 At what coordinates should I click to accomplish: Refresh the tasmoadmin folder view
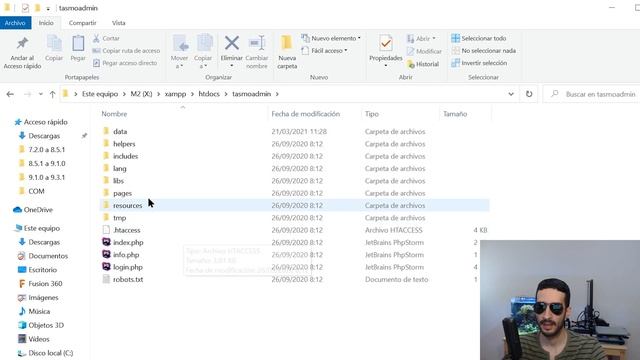tap(529, 94)
